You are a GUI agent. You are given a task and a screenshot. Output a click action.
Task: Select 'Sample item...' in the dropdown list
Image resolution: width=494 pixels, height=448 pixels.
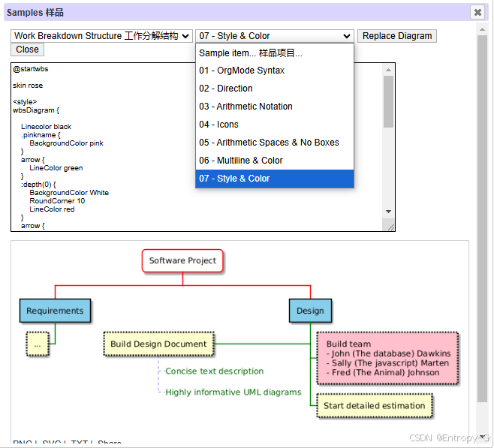[x=275, y=53]
